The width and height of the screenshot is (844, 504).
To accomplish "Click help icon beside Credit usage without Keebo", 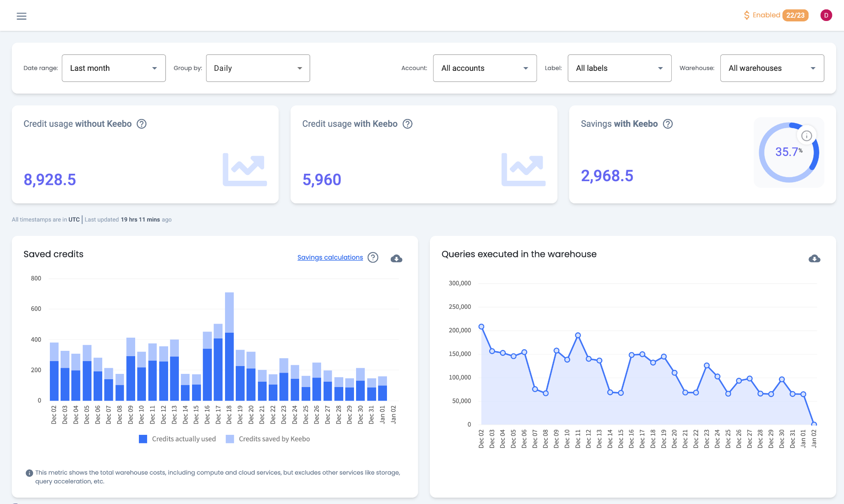I will (141, 124).
